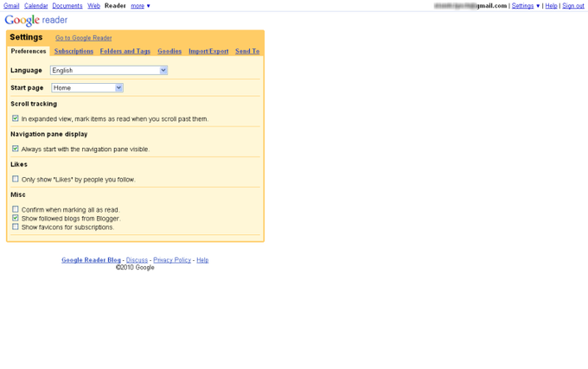Open the Privacy Policy link

tap(172, 260)
